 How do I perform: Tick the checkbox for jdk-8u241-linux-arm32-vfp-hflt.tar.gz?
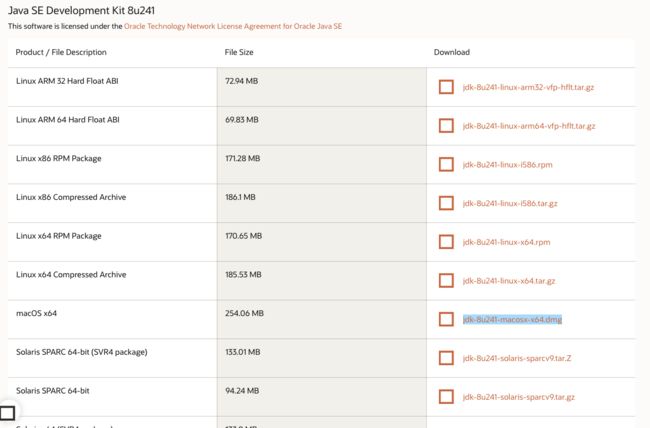(446, 87)
